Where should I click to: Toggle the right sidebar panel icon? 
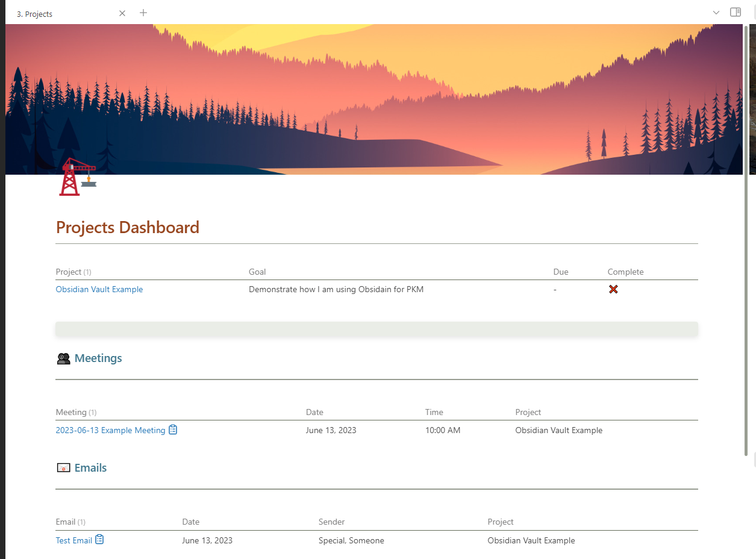736,12
